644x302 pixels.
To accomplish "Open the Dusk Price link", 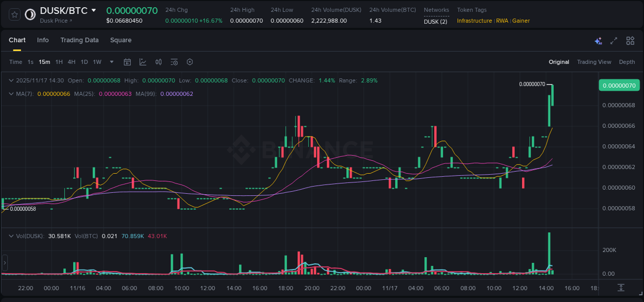I will click(54, 21).
